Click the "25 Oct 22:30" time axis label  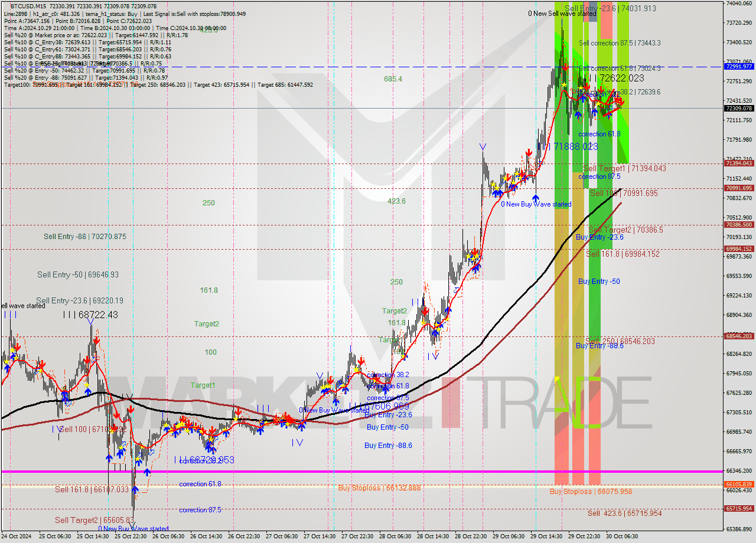coord(130,537)
